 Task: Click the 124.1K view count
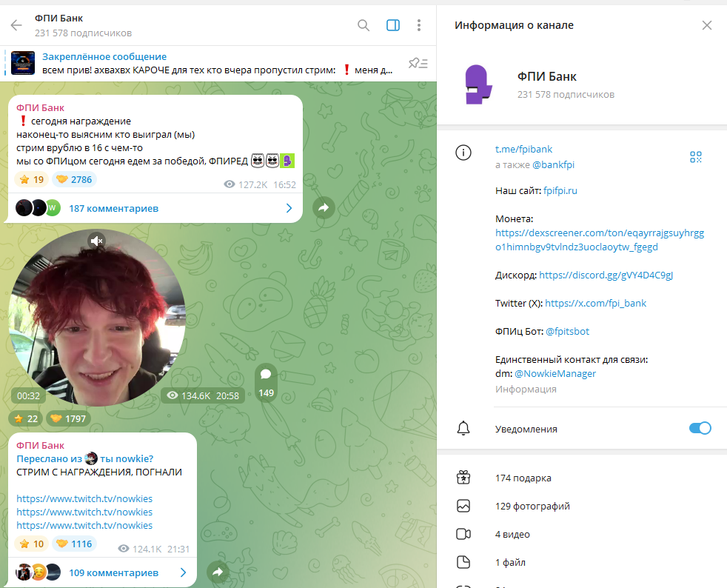(141, 549)
